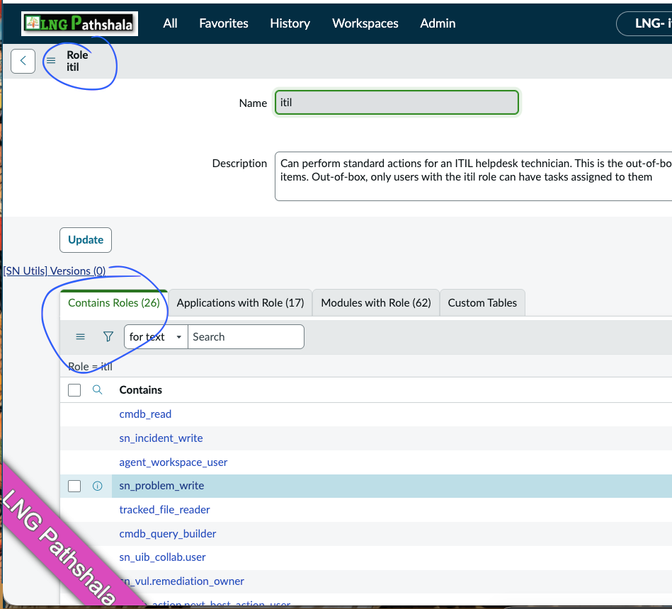Viewport: 672px width, 609px height.
Task: Open the tracked_file_reader role link
Action: click(x=165, y=510)
